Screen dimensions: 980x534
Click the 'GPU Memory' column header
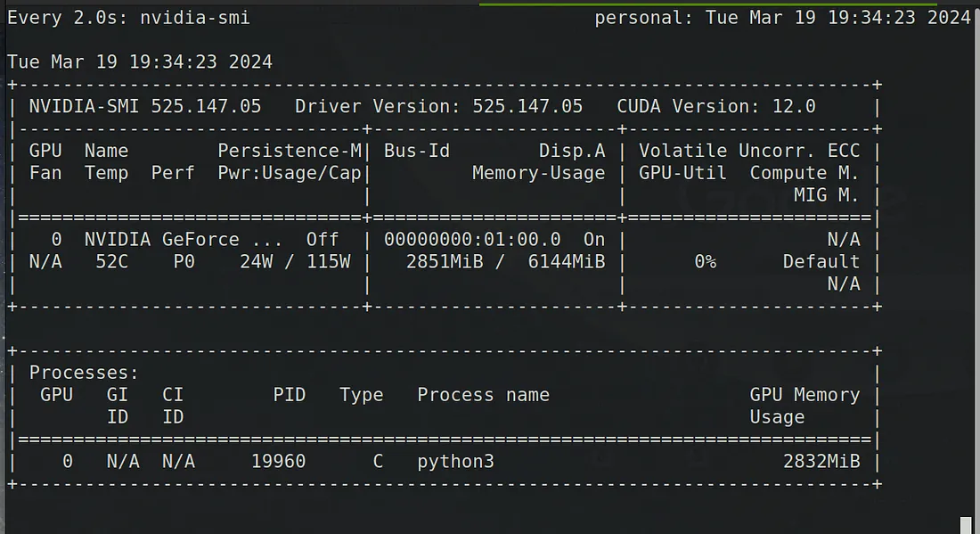point(805,395)
